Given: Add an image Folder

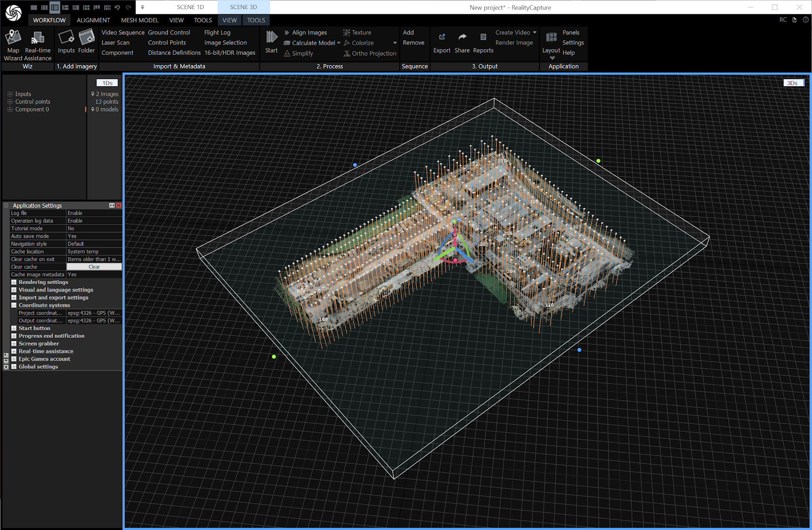Looking at the screenshot, I should (x=87, y=42).
